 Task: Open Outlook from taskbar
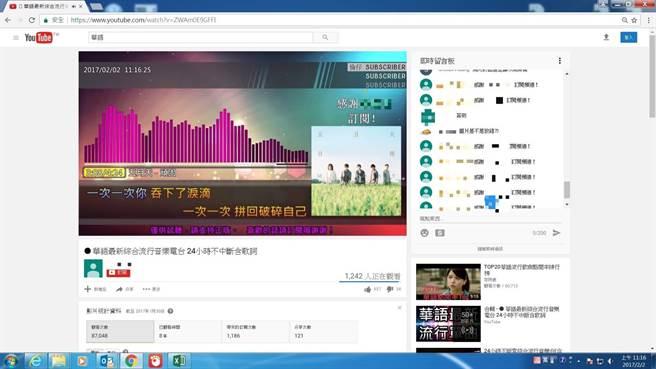106,361
